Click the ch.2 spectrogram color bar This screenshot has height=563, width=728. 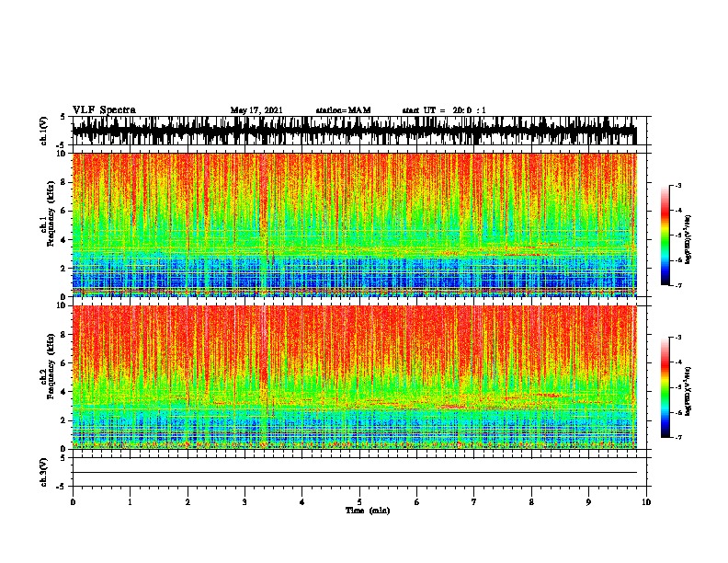[665, 387]
